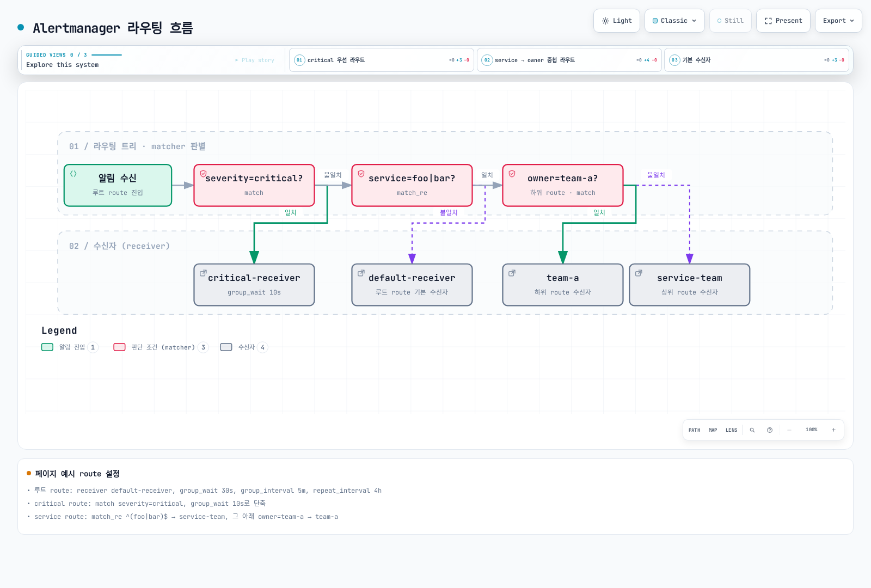
Task: Click the Present button
Action: point(783,21)
